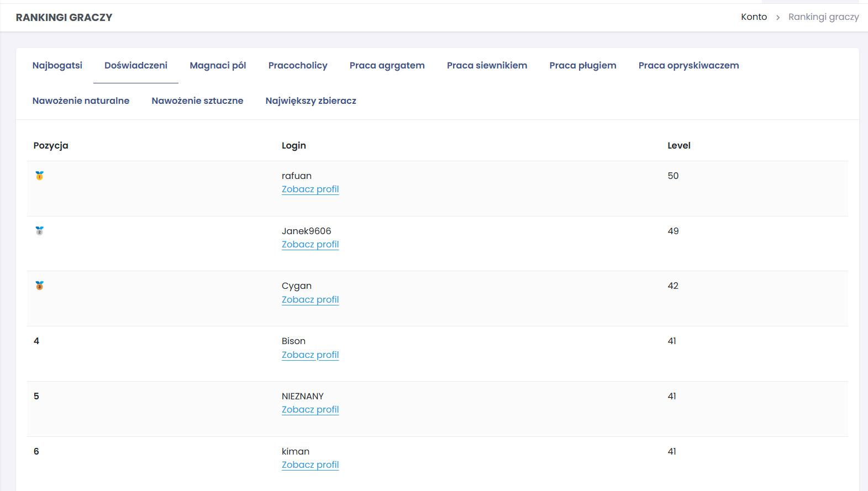Open the Pracocholicy ranking tab

298,66
